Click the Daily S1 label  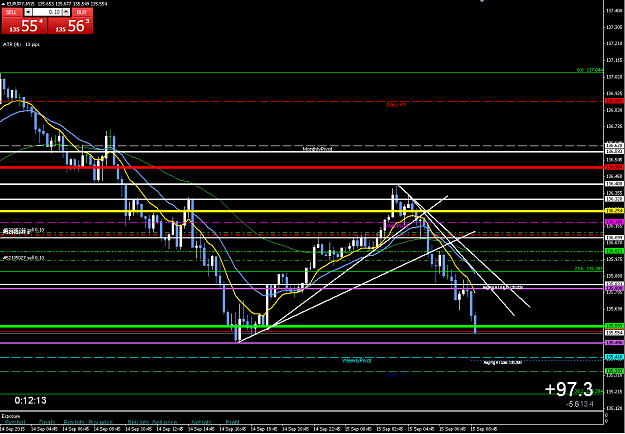click(x=396, y=375)
